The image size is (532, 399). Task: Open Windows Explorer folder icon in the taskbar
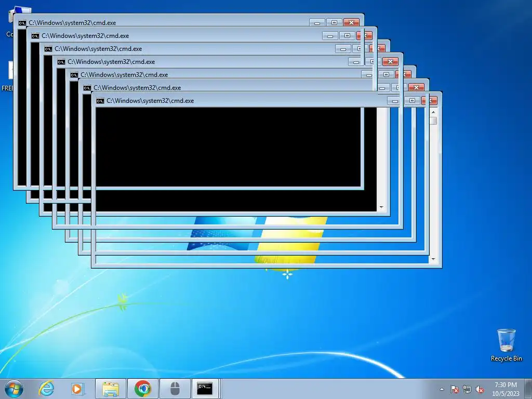point(111,389)
